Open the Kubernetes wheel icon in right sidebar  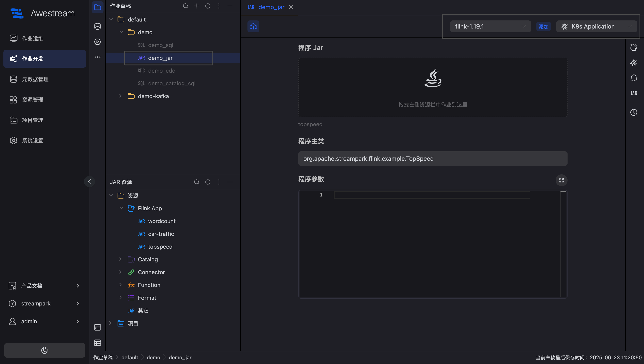(634, 63)
